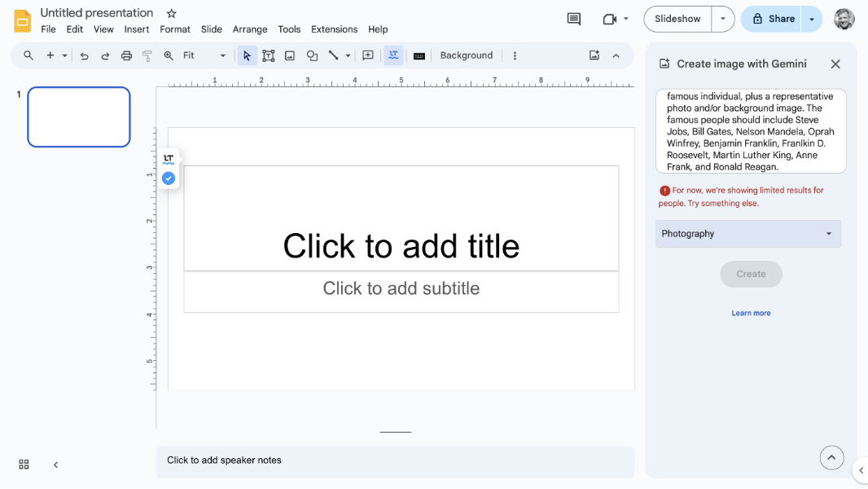Expand the Photography style dropdown
Image resolution: width=868 pixels, height=489 pixels.
click(x=747, y=234)
